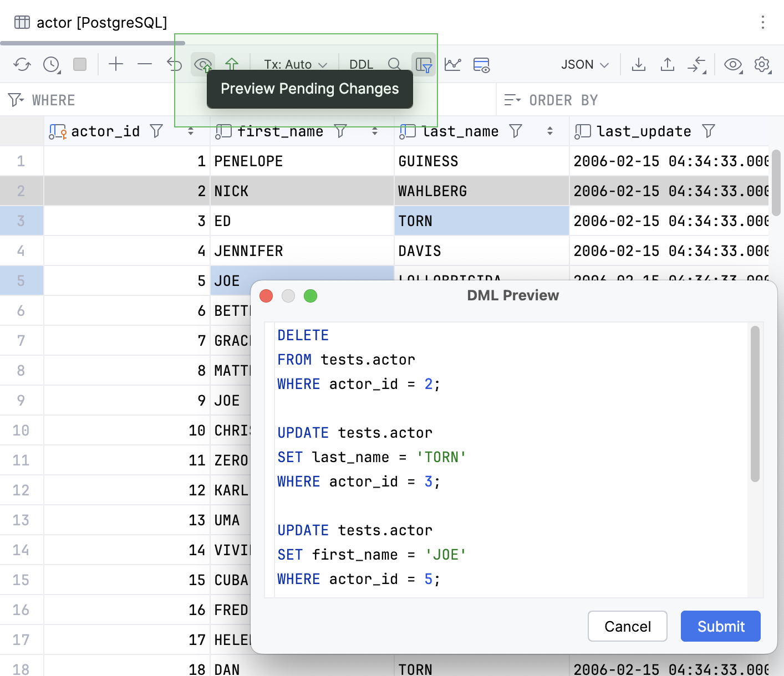Add a new row to actor table
The height and width of the screenshot is (676, 784).
pos(116,64)
